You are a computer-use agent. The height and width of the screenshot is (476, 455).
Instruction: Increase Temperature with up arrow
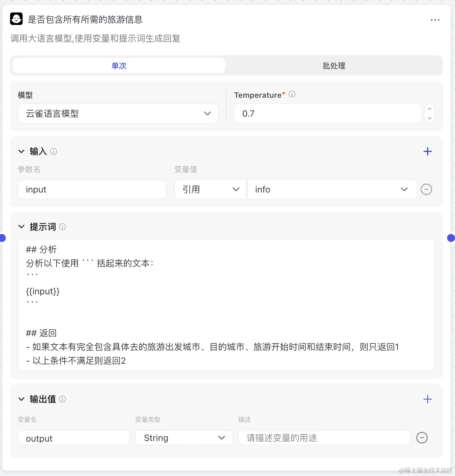pyautogui.click(x=429, y=109)
